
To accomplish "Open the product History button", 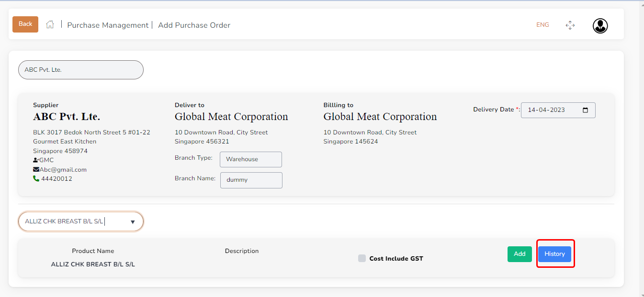I will click(x=554, y=254).
